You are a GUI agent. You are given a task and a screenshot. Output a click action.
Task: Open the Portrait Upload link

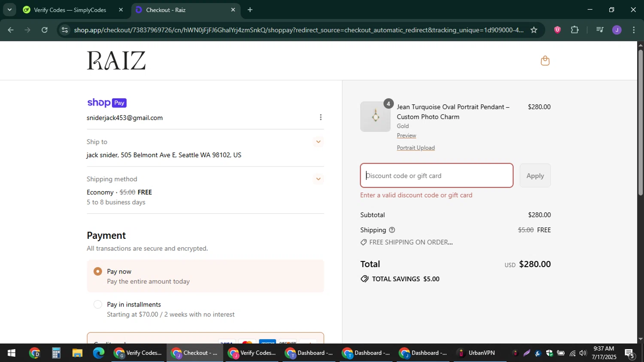[x=416, y=148]
